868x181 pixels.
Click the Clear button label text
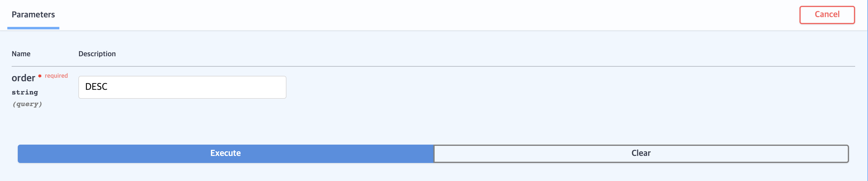click(641, 153)
